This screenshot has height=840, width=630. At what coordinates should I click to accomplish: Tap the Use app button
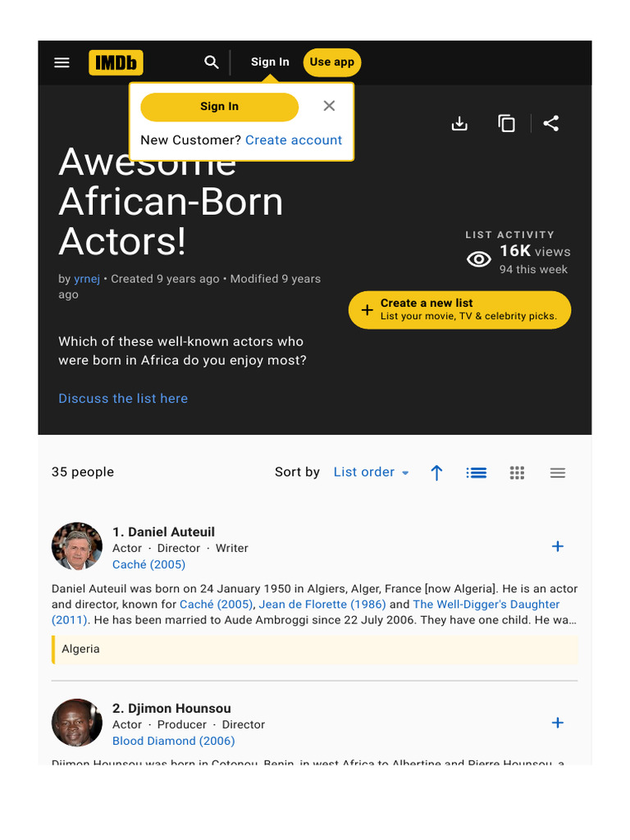(332, 62)
